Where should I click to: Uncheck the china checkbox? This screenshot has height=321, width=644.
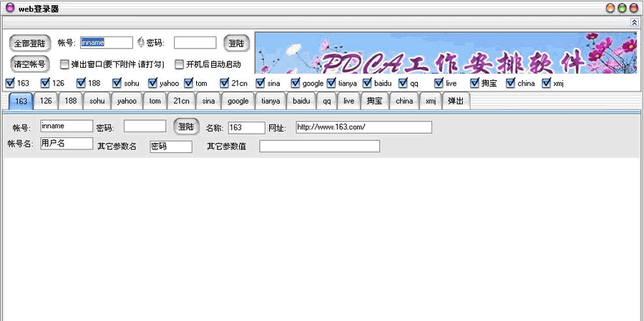point(510,84)
